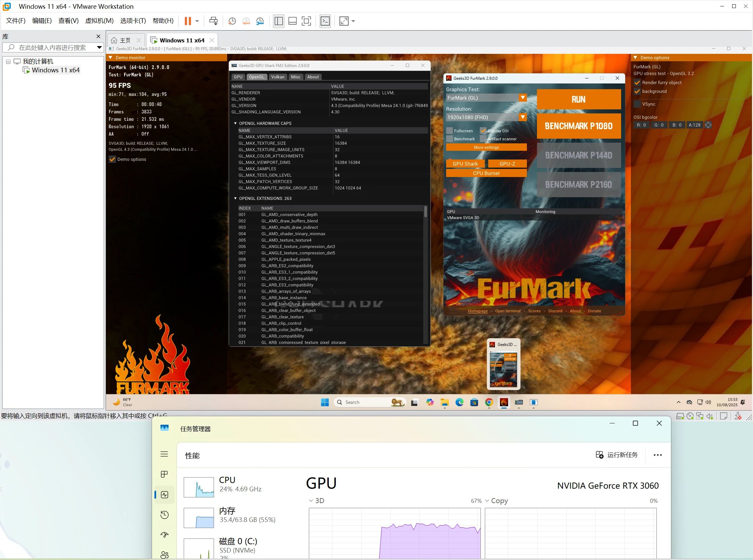The height and width of the screenshot is (560, 753).
Task: Launch CPU Burner from FurMark
Action: click(486, 173)
